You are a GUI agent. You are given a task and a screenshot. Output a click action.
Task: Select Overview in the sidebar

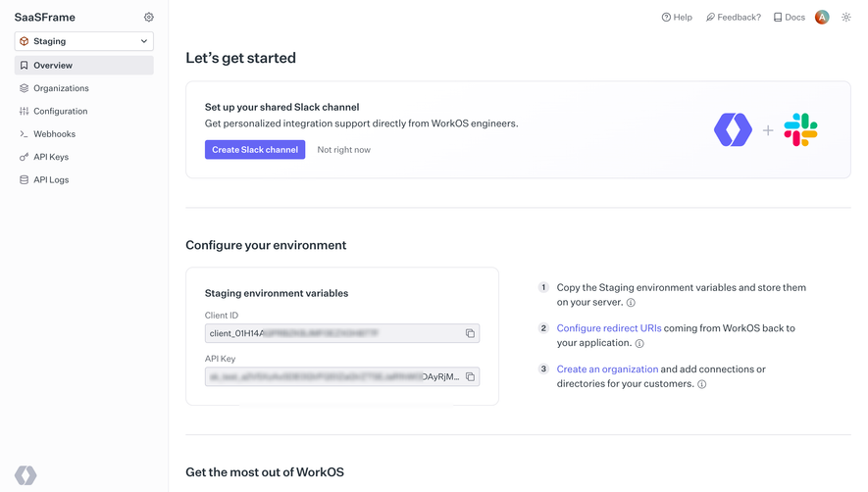[x=84, y=66]
